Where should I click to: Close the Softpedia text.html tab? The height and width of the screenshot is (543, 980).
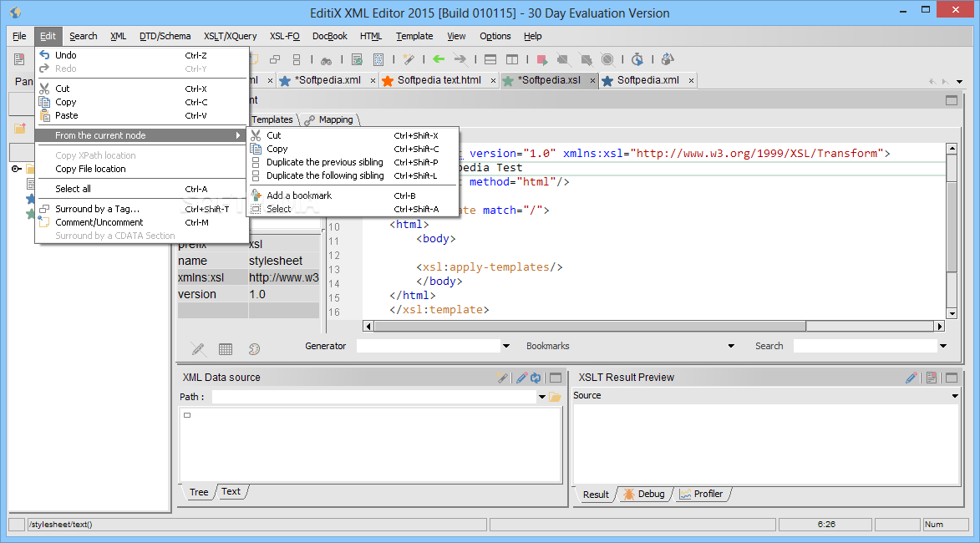(x=493, y=80)
